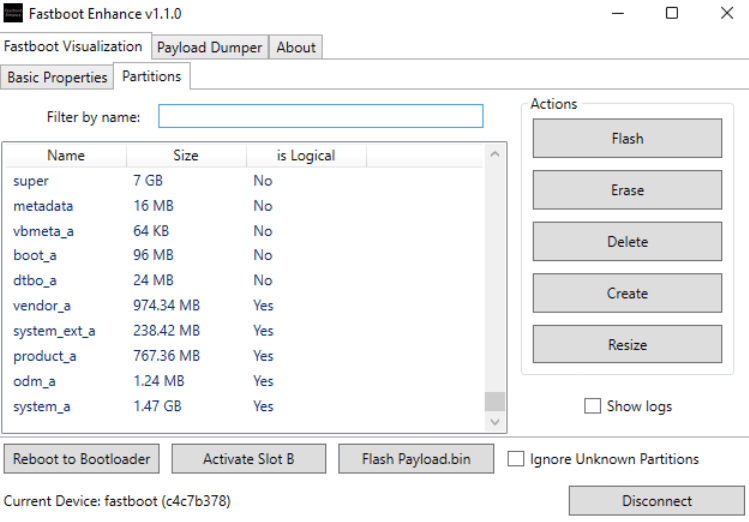
Task: Close the Fastboot Enhance window
Action: pos(727,13)
